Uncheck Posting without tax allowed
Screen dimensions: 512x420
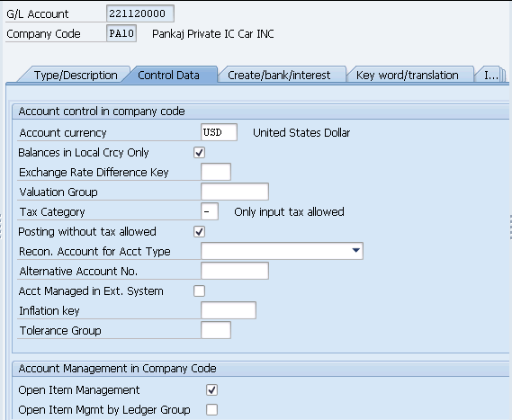pyautogui.click(x=199, y=232)
